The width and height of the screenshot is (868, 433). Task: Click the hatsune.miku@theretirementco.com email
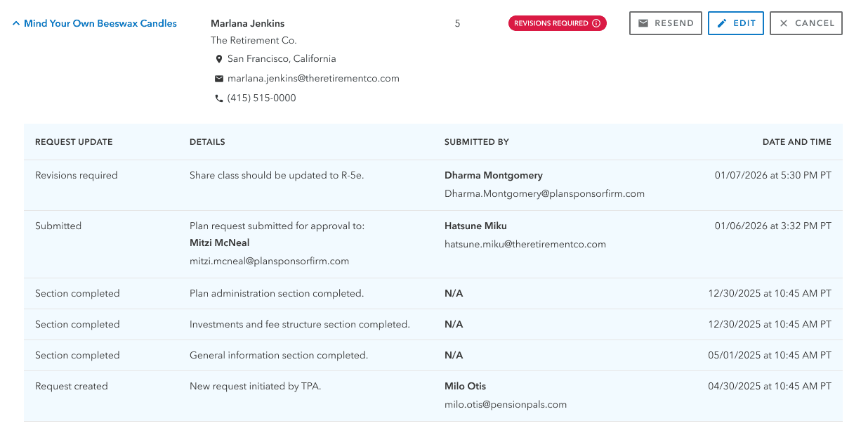click(525, 244)
